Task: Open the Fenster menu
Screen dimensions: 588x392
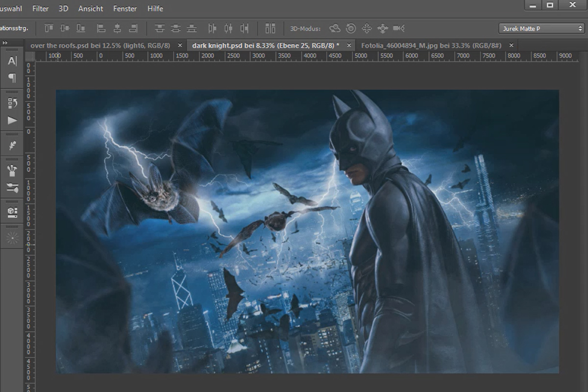Action: coord(125,8)
